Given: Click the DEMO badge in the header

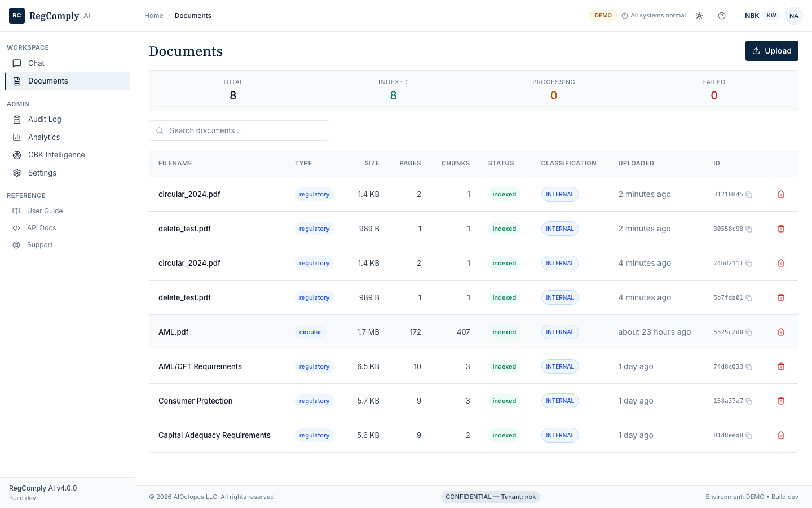Looking at the screenshot, I should 603,16.
